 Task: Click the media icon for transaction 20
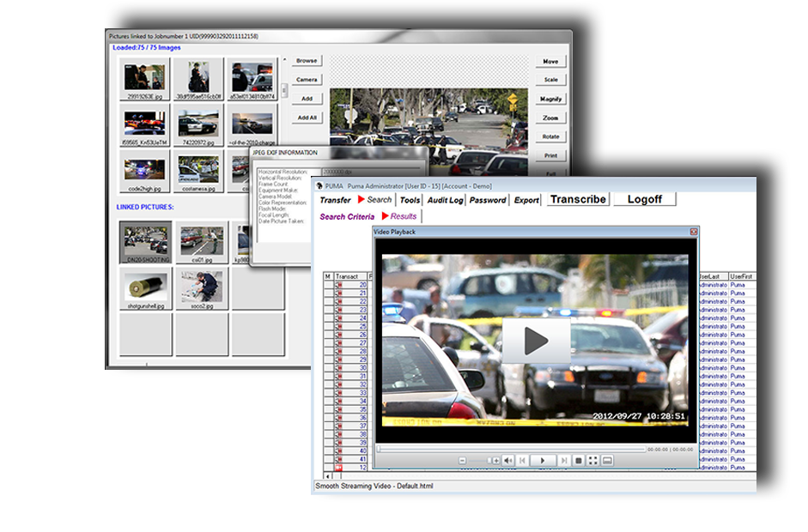point(339,285)
